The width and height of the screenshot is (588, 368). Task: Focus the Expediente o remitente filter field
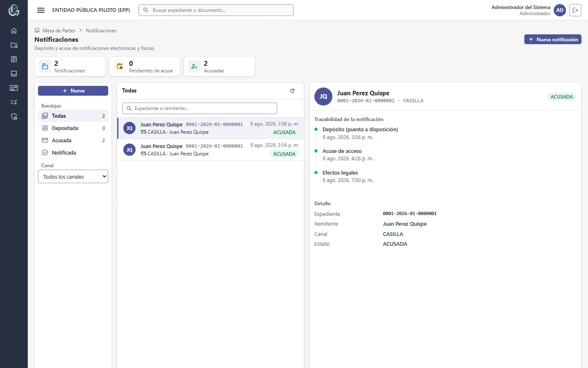pos(200,108)
